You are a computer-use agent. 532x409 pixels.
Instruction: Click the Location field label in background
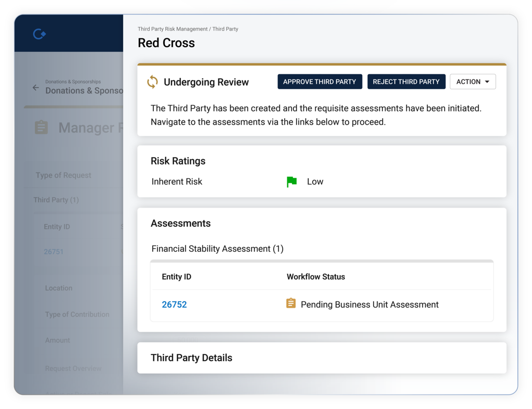coord(59,288)
